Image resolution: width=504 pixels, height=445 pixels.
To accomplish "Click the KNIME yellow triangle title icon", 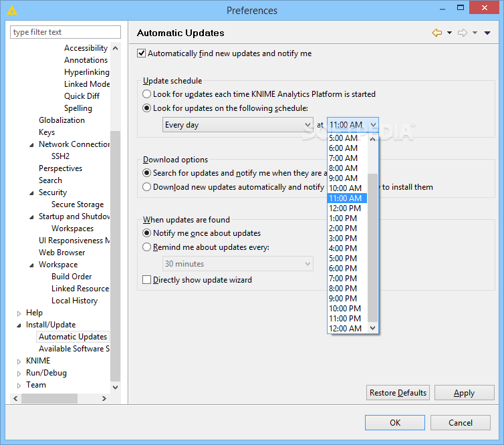I will (12, 10).
